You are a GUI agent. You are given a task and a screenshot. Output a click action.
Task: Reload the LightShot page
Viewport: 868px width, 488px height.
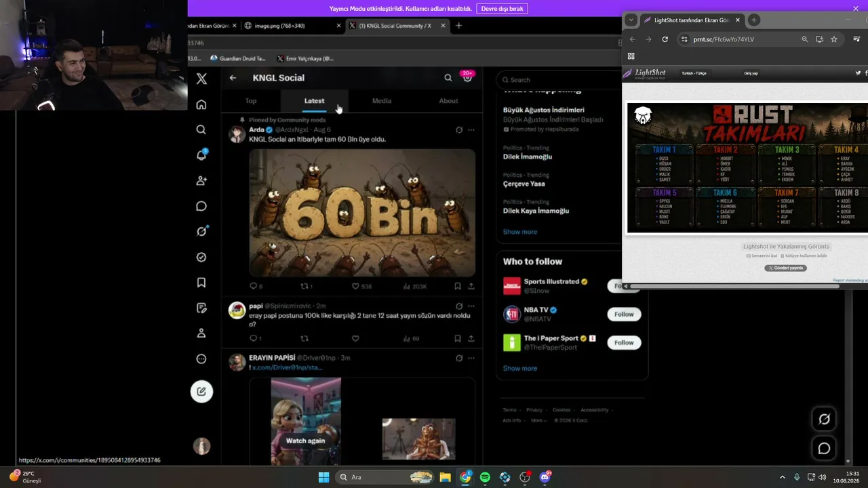pyautogui.click(x=665, y=39)
